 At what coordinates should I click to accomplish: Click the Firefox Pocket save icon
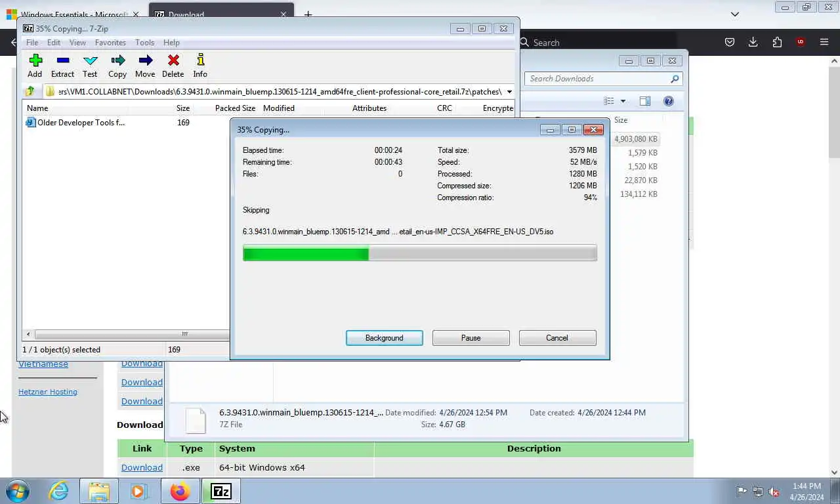click(729, 42)
